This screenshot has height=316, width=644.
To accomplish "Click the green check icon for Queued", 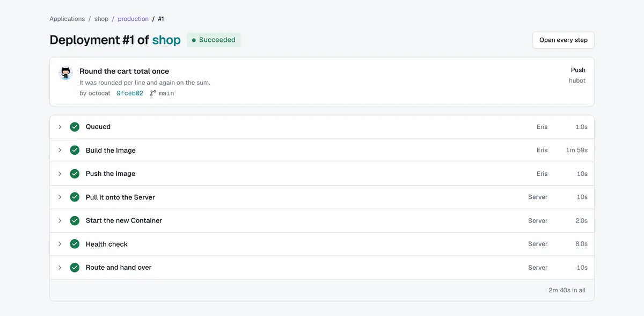I will (x=75, y=127).
